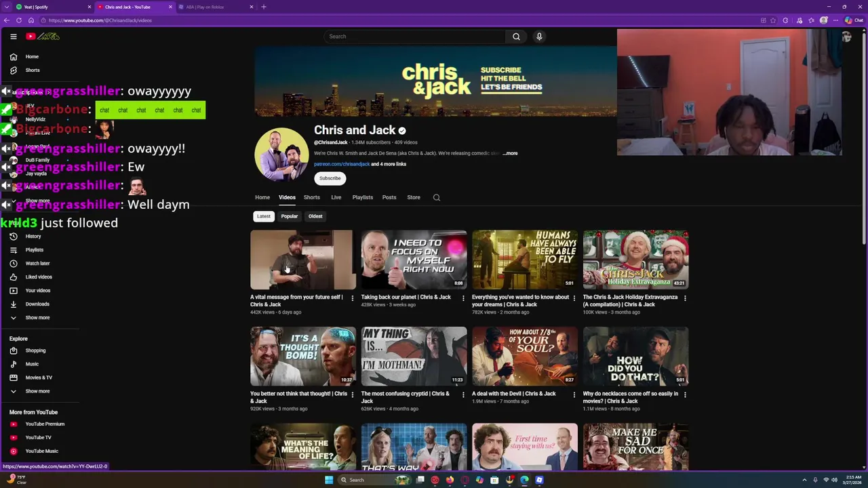Viewport: 868px width, 488px height.
Task: Select the Oldest filter chip
Action: 315,216
